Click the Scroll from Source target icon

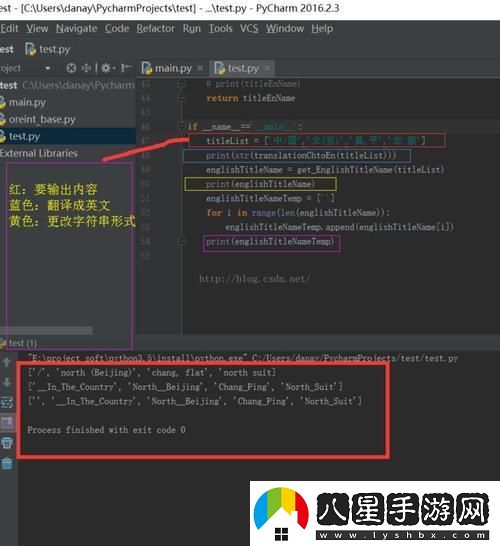[71, 68]
